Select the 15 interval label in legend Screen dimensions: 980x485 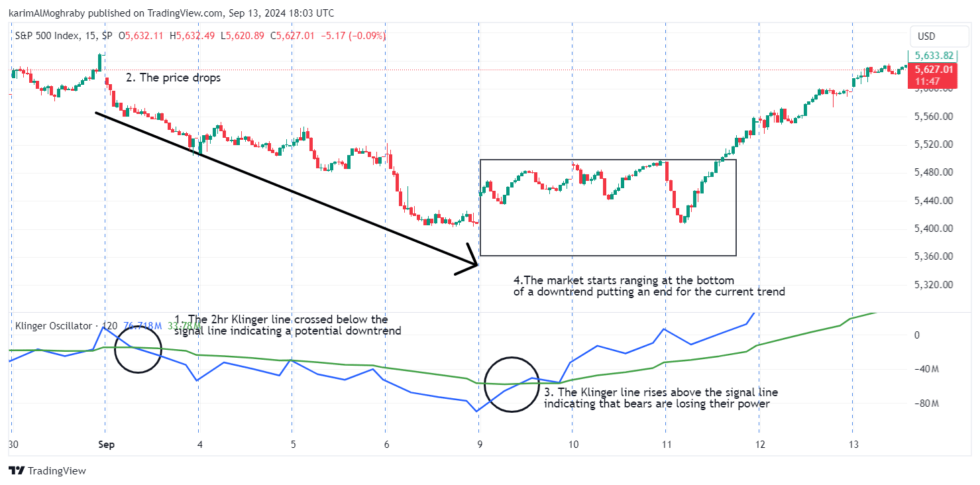pos(89,35)
